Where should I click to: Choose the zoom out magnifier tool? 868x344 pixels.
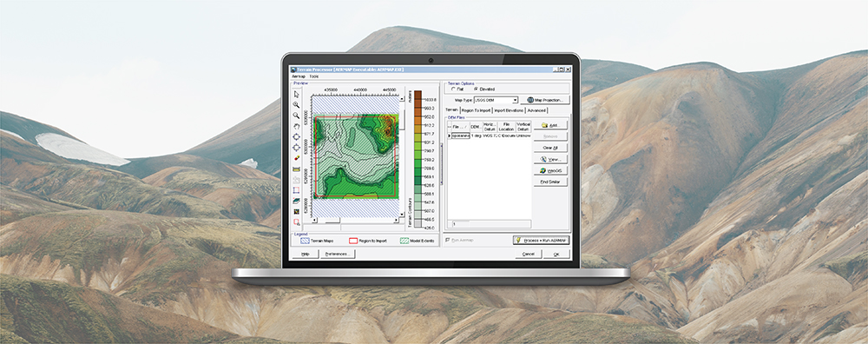297,116
